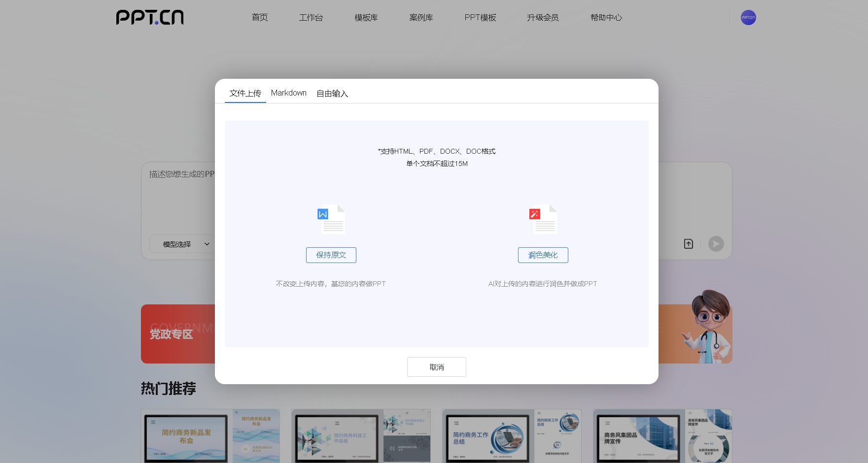Click the AI polish document icon
Screen dimensions: 868x463
[543, 219]
